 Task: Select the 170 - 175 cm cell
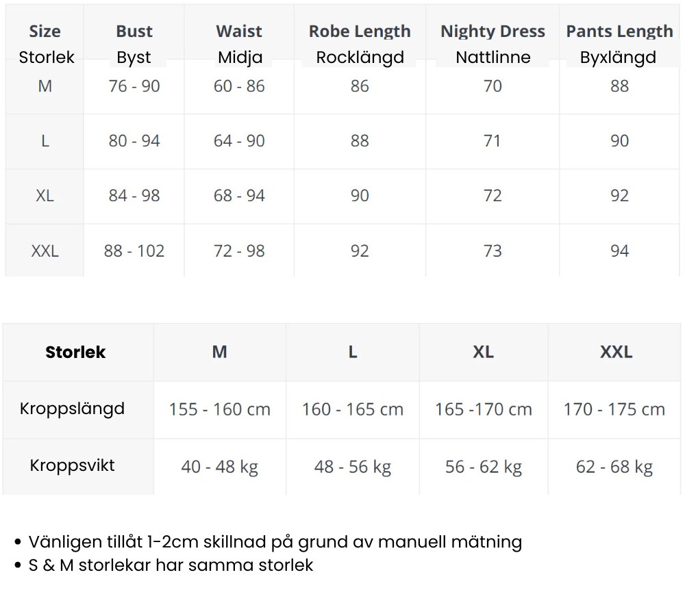coord(614,410)
